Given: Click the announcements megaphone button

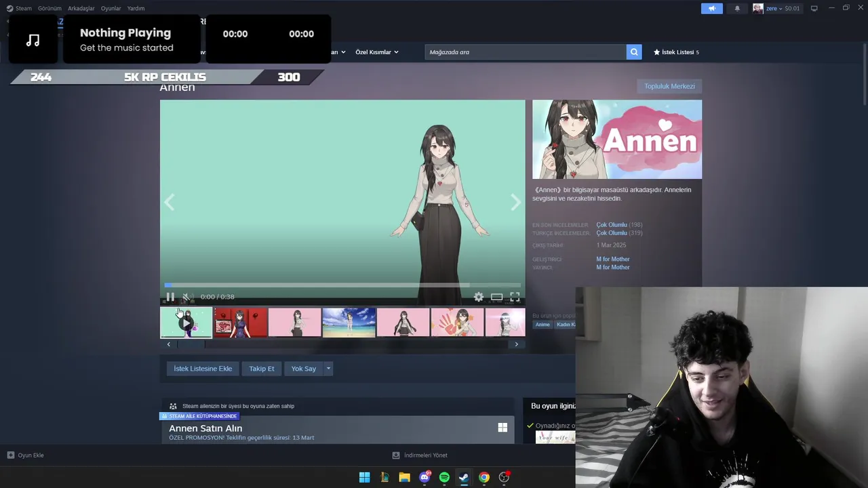Looking at the screenshot, I should pos(712,8).
